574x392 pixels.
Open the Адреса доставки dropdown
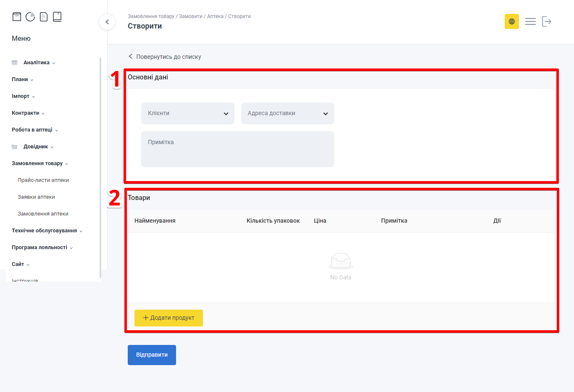pyautogui.click(x=287, y=113)
